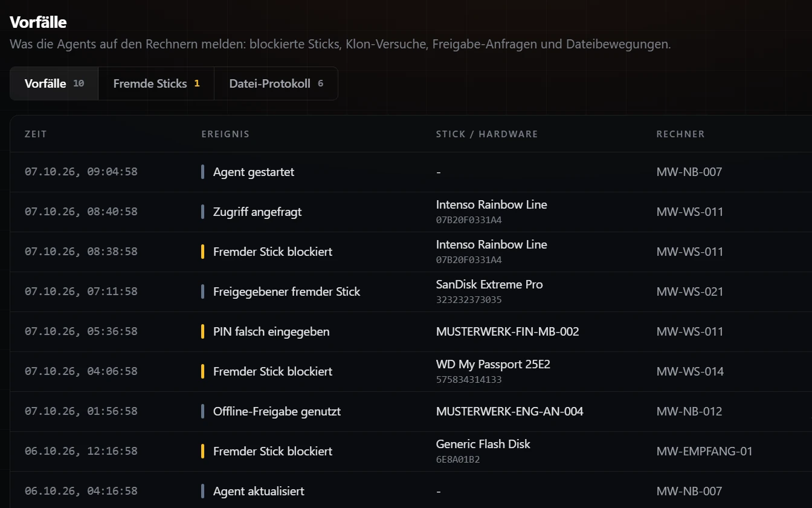Image resolution: width=812 pixels, height=508 pixels.
Task: Select the 'Generic Flash Disk' hardware name
Action: click(x=483, y=444)
